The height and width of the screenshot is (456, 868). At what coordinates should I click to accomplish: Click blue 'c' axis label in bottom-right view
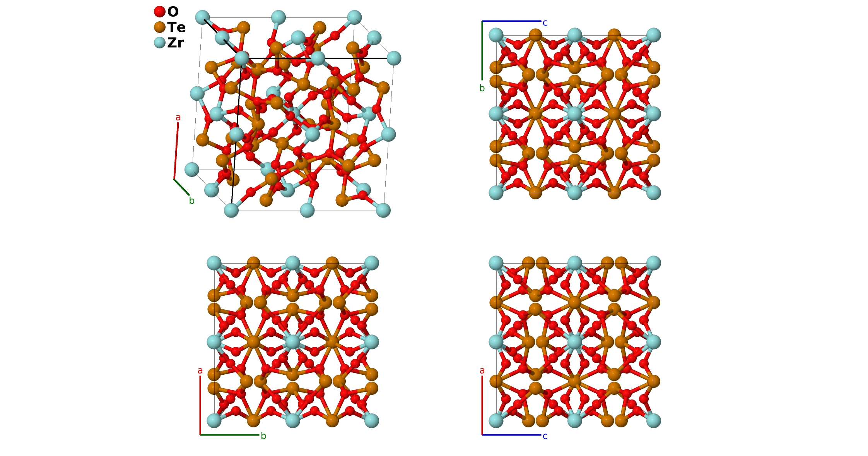click(x=545, y=436)
